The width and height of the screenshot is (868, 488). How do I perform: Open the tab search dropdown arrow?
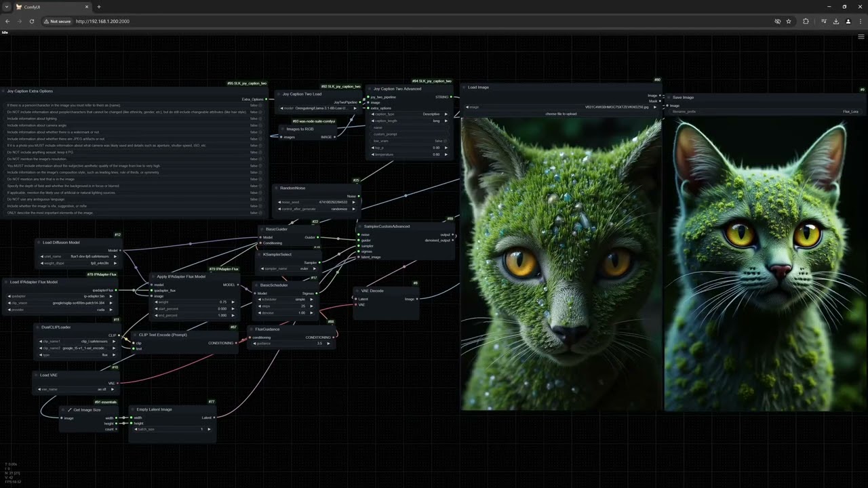(x=7, y=7)
